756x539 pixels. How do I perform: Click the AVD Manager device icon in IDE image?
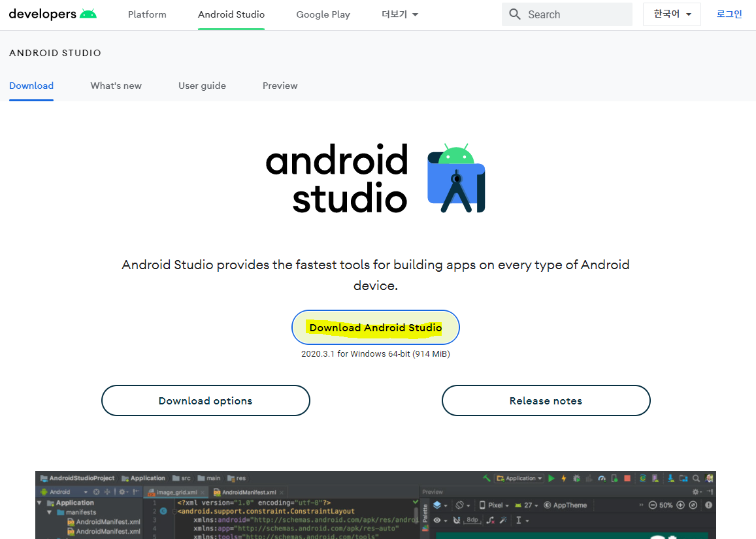pos(655,478)
